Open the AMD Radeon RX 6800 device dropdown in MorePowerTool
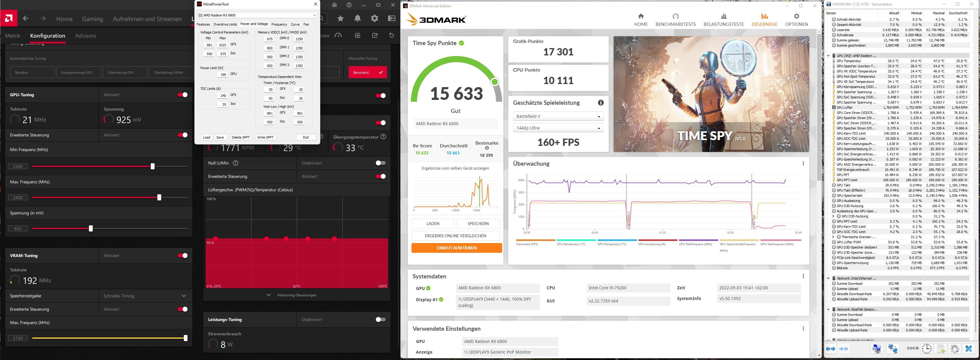Viewport: 980px width, 360px height. (x=257, y=15)
